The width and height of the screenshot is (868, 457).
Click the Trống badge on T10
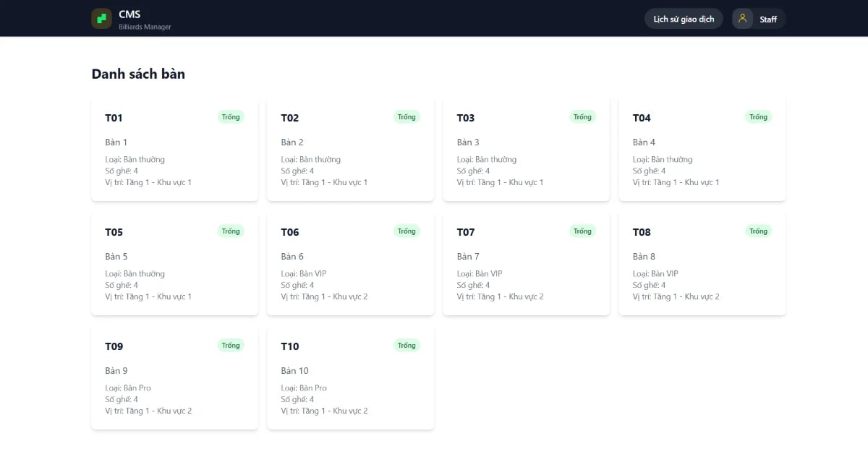pyautogui.click(x=407, y=345)
